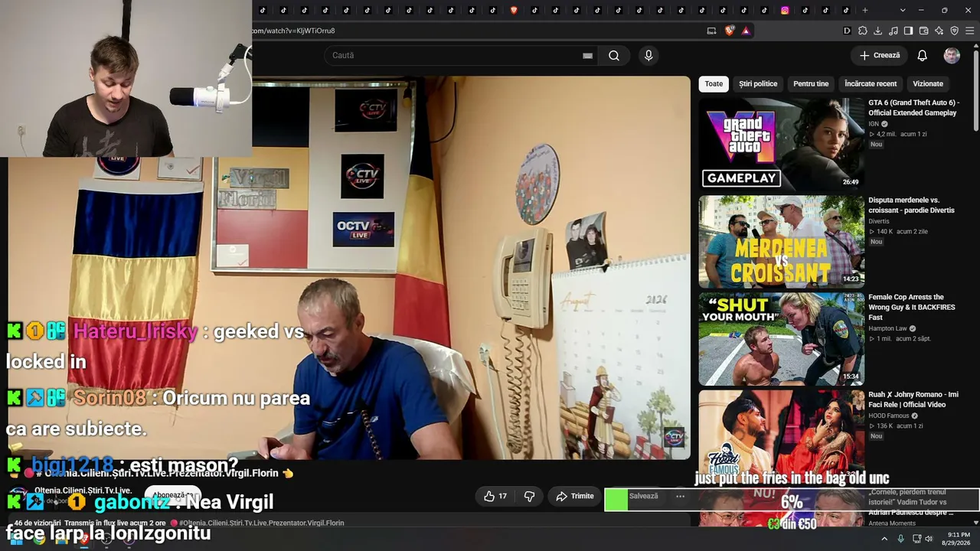
Task: Open the Shut Your Mouth video thumbnail
Action: coord(782,339)
